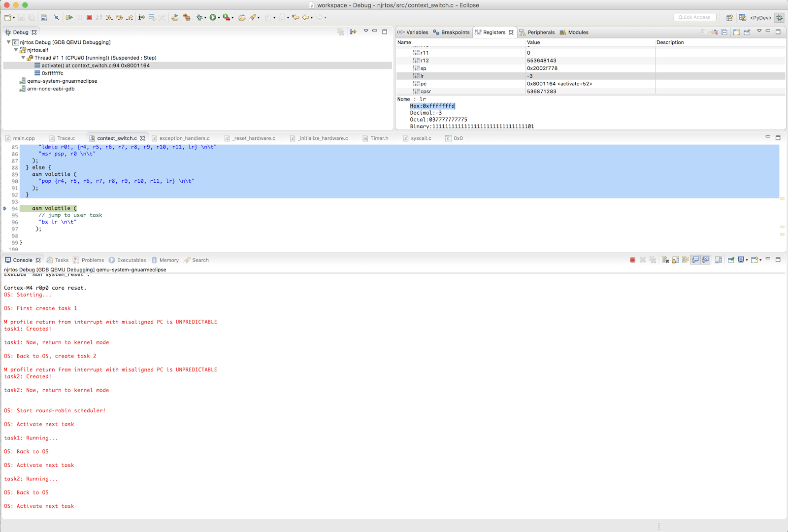Select the Step Into icon

tap(108, 17)
